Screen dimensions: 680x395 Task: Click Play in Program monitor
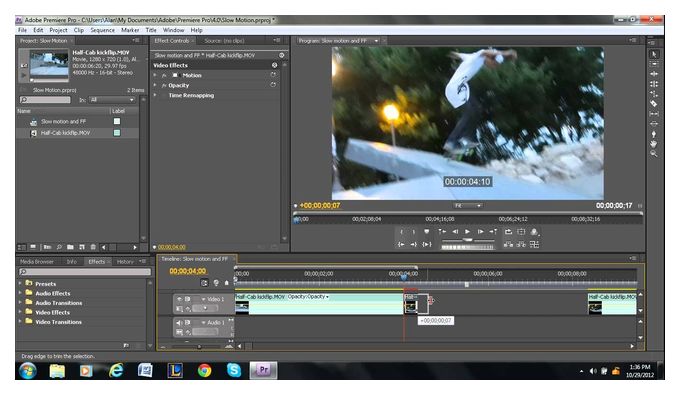[x=468, y=232]
